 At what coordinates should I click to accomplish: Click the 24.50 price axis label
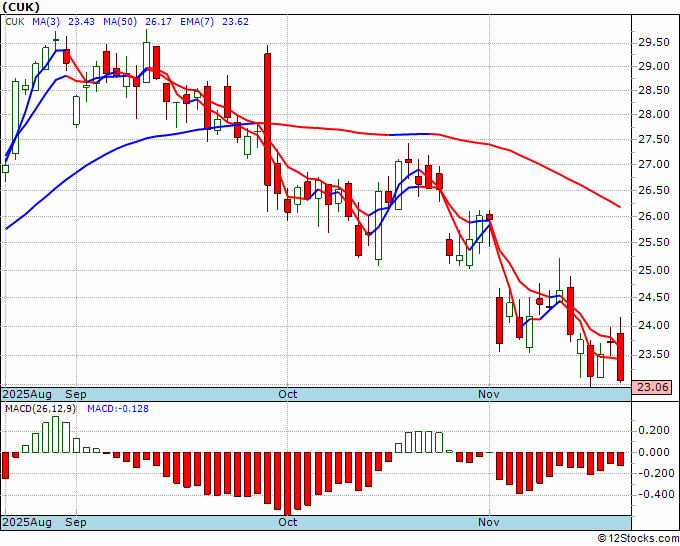coord(654,298)
